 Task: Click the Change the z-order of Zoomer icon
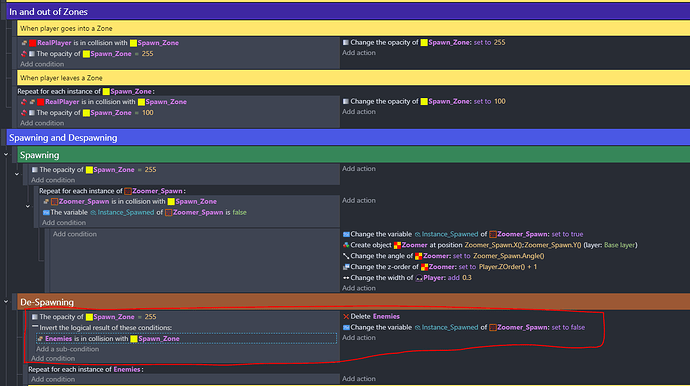pyautogui.click(x=346, y=267)
